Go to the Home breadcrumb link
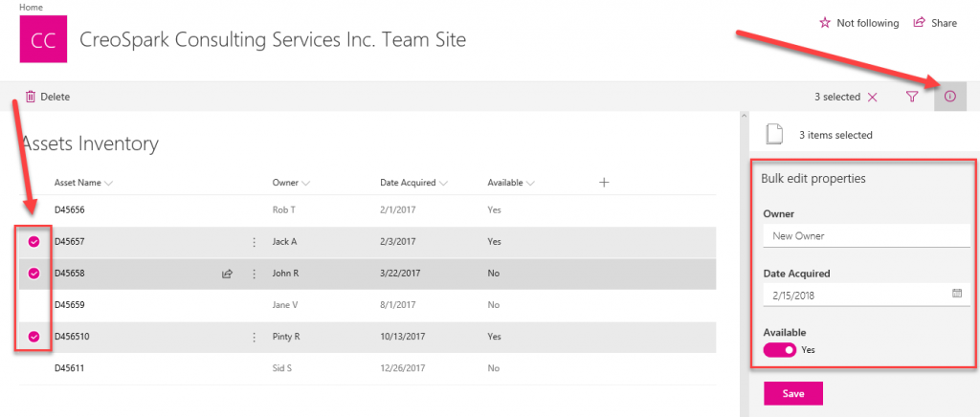The width and height of the screenshot is (980, 417). coord(32,7)
